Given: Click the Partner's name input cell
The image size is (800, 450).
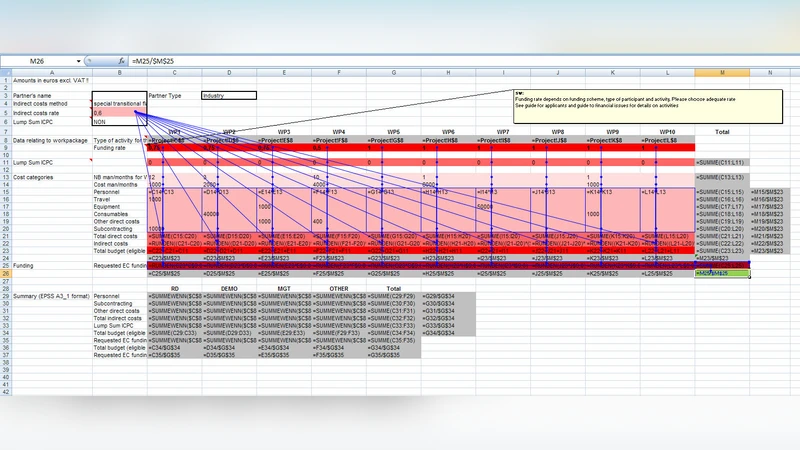Looking at the screenshot, I should [x=118, y=96].
